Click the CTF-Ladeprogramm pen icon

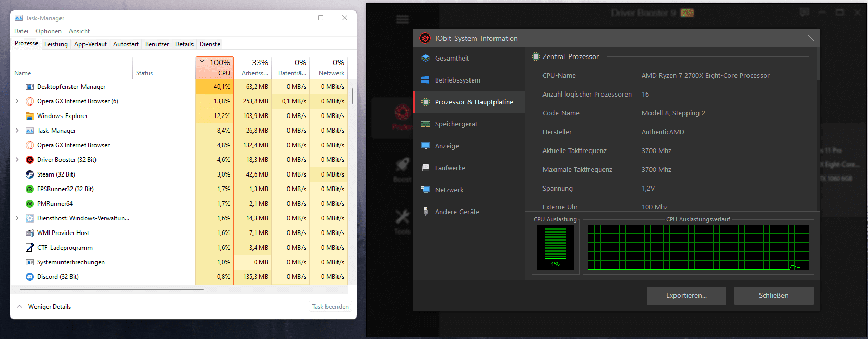(x=30, y=248)
